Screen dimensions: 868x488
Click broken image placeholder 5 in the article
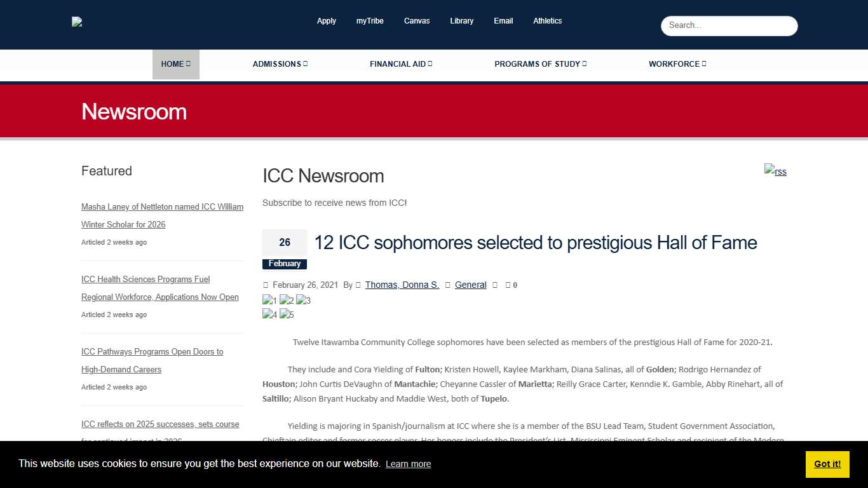pos(287,315)
